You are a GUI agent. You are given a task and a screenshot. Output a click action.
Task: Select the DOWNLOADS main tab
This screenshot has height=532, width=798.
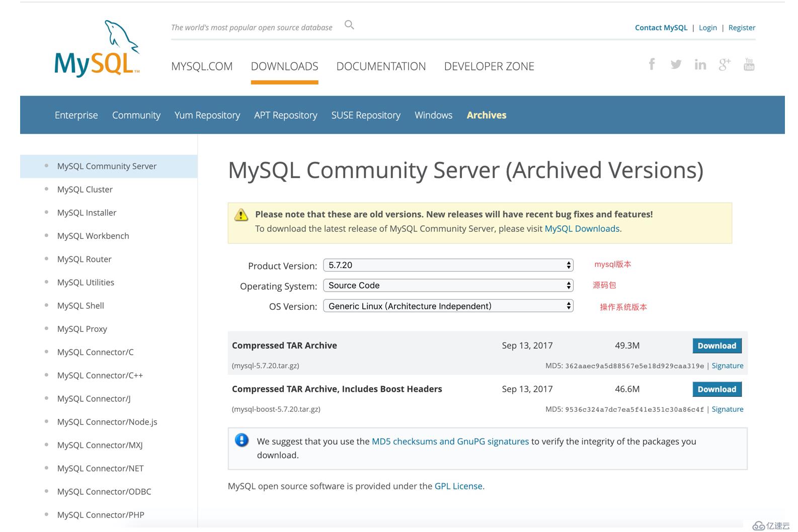click(284, 66)
